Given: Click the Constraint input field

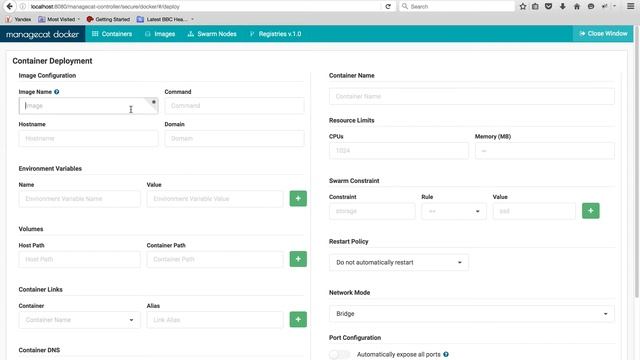Looking at the screenshot, I should pos(372,211).
